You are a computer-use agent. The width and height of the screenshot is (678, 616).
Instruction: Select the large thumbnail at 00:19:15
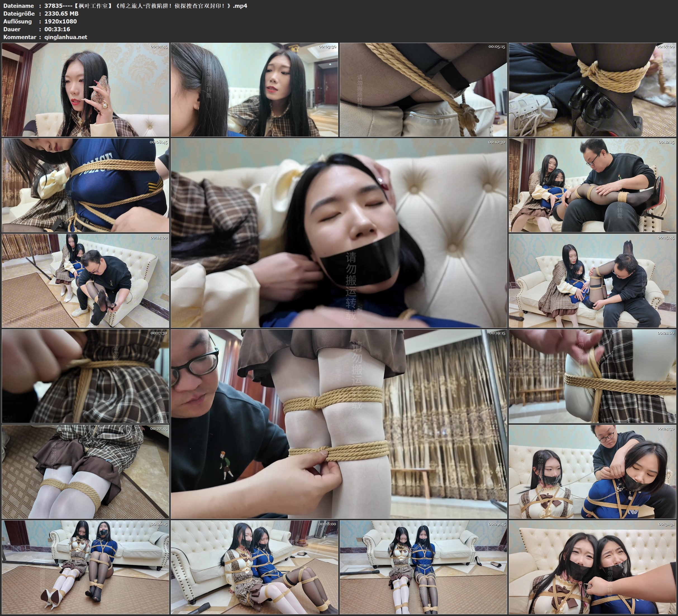click(x=339, y=424)
